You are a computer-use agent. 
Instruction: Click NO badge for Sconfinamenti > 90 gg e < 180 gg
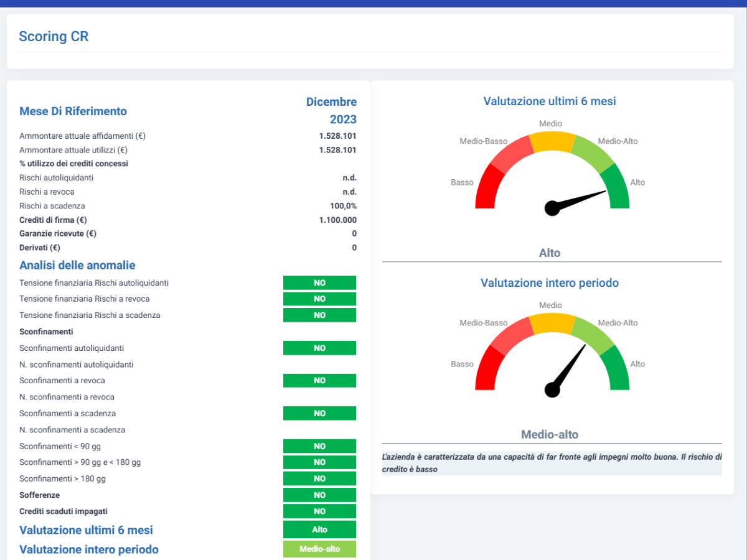[x=319, y=462]
